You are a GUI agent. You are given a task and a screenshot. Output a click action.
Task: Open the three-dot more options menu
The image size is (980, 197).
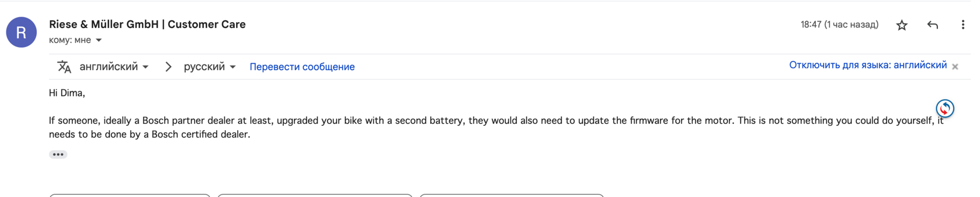[x=963, y=25]
